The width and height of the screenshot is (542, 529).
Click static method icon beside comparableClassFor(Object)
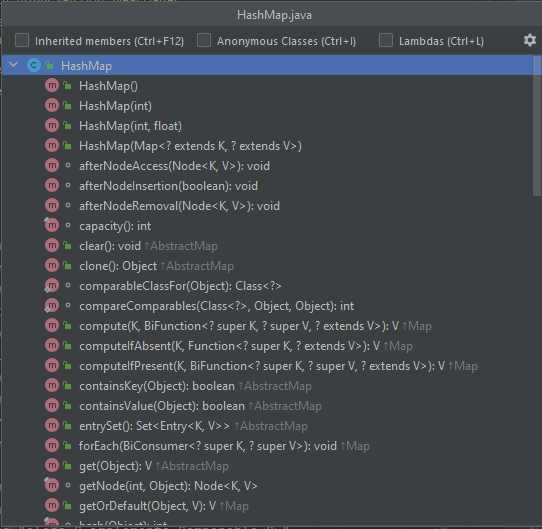[52, 286]
